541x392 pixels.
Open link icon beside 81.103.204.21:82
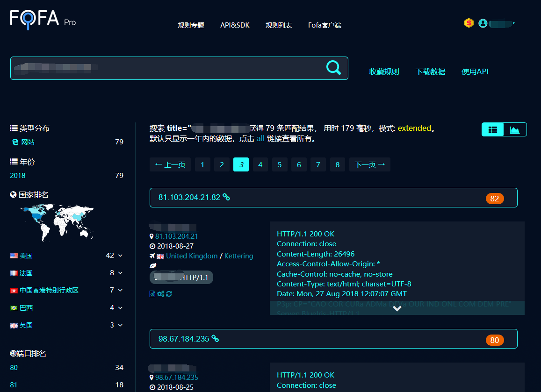(226, 197)
